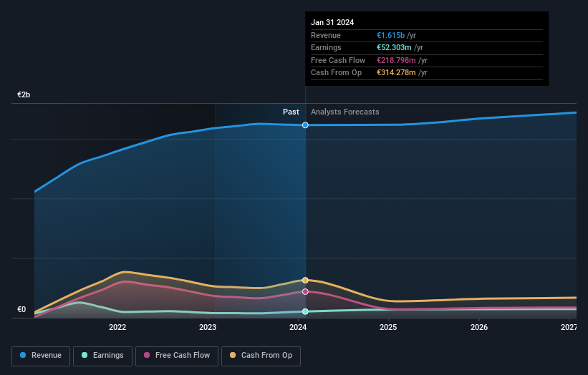This screenshot has width=588, height=375.
Task: Click the €218.798m free cash flow value
Action: tap(396, 60)
